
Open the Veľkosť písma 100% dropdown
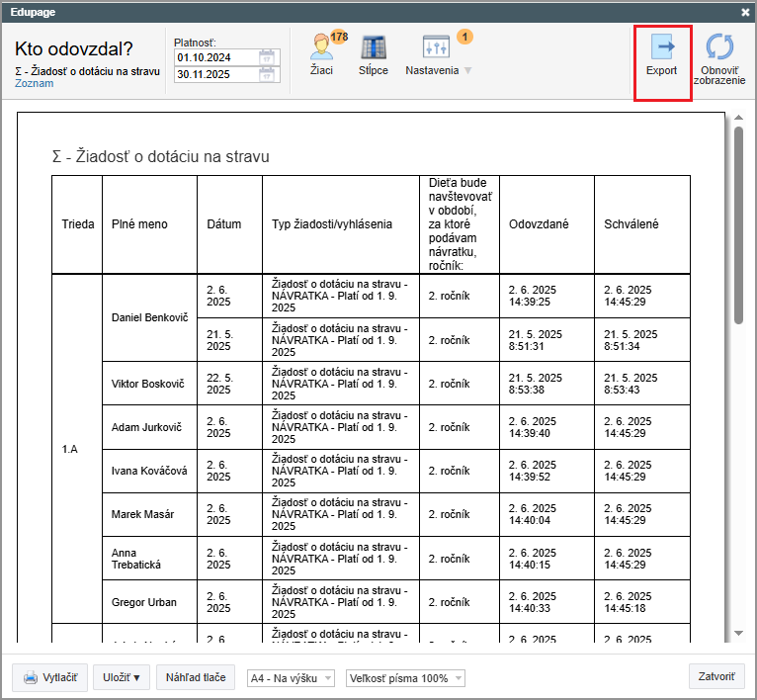click(x=405, y=678)
